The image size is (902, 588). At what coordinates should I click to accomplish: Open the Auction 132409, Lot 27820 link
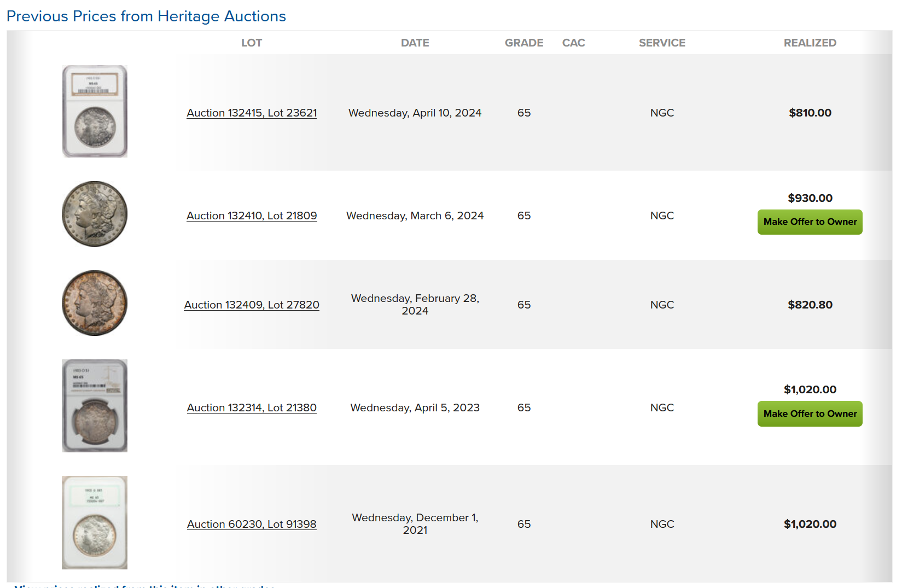click(252, 305)
